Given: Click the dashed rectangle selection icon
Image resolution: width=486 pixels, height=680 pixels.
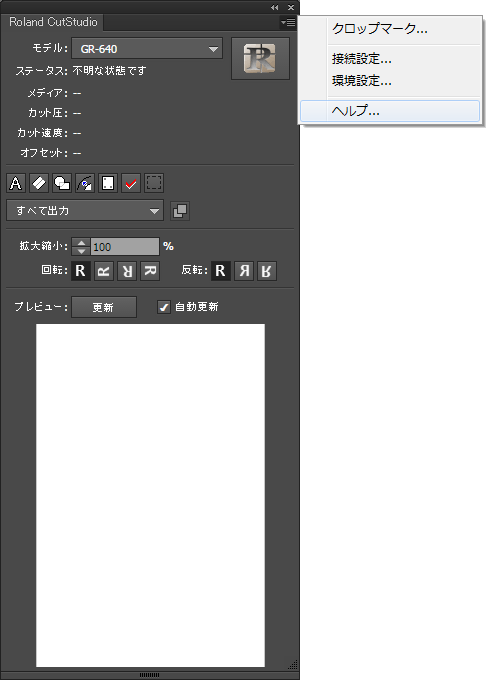Looking at the screenshot, I should [x=153, y=183].
